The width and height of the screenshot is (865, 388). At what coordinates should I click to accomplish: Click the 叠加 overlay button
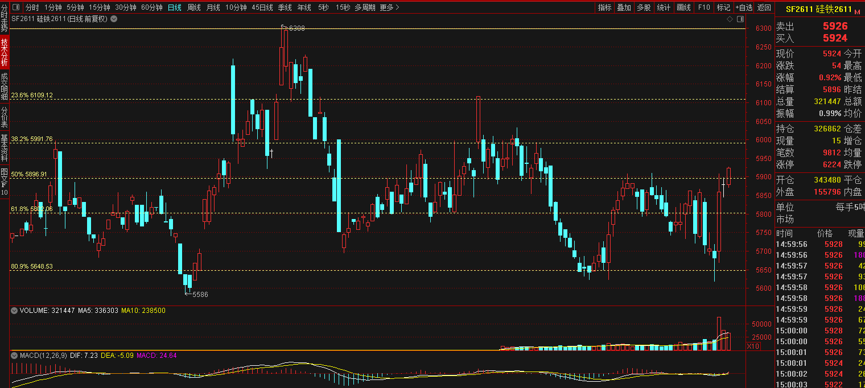[624, 8]
